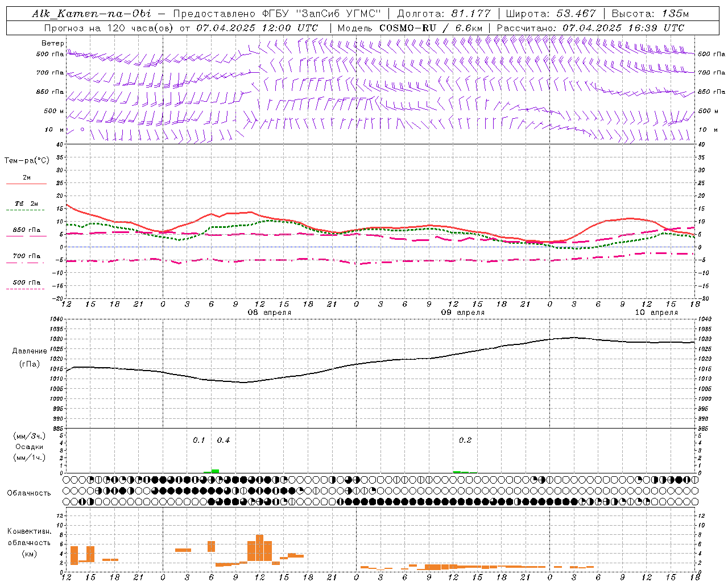Screen dimensions: 728x582
Task: Click the forecast period text Прогноз на 120 часа(ов)
Action: pyautogui.click(x=109, y=28)
